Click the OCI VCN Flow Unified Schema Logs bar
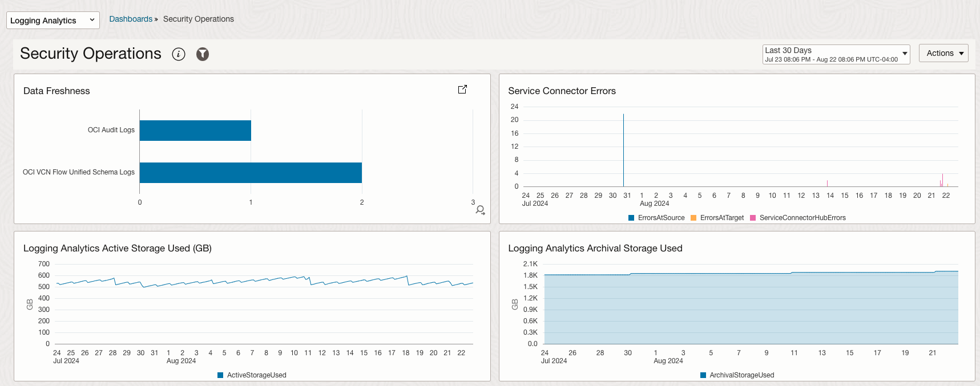Image resolution: width=980 pixels, height=386 pixels. pos(251,173)
